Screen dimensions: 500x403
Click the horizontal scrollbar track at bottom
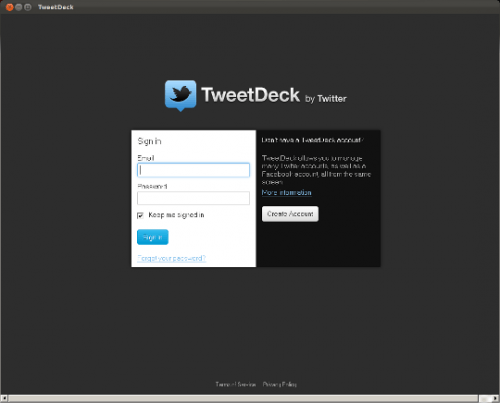point(243,399)
